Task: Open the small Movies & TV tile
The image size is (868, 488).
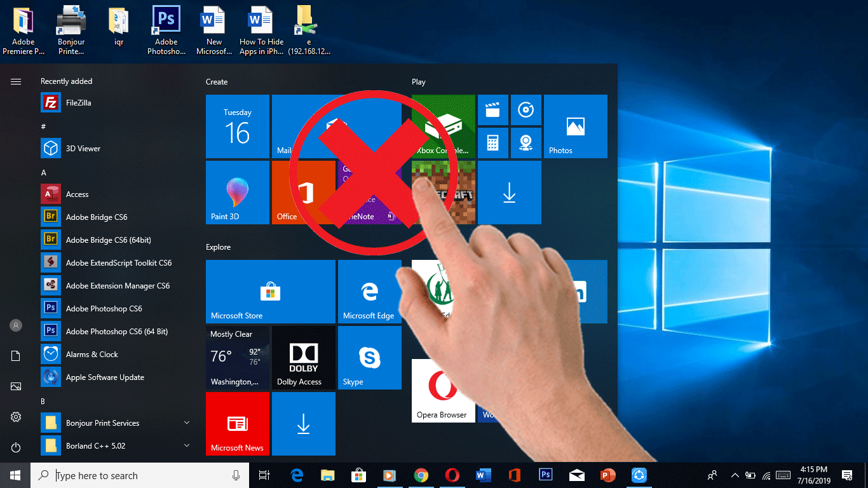Action: [493, 110]
